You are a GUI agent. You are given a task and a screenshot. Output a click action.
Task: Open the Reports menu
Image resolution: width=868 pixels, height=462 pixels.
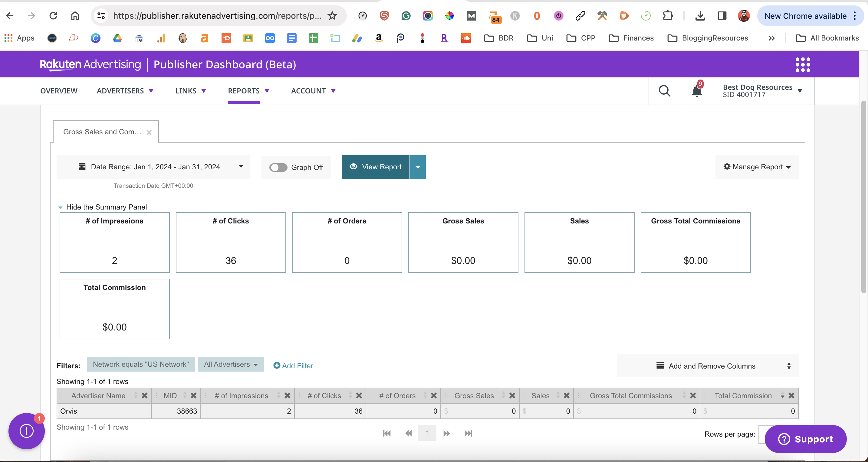248,91
